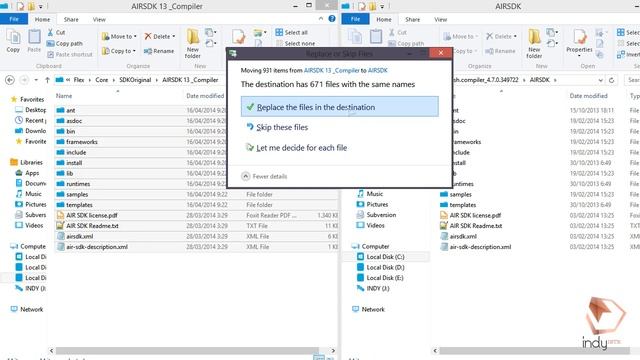640x360 pixels.
Task: Click New folder in right window ribbon
Action: tap(534, 44)
